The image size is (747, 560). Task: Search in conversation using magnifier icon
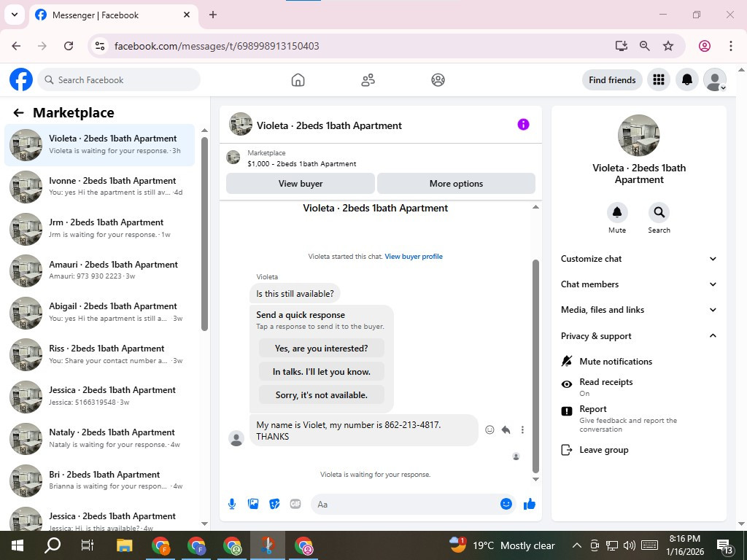[659, 212]
